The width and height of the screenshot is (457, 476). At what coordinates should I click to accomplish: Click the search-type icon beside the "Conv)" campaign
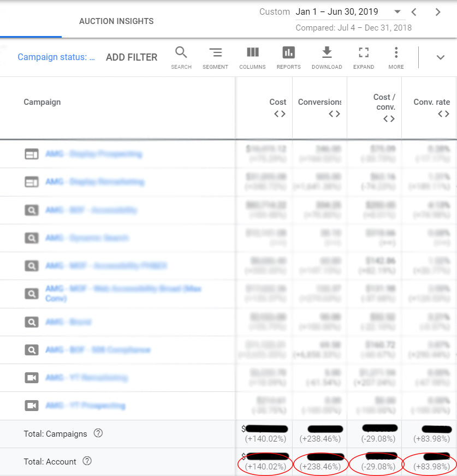32,294
